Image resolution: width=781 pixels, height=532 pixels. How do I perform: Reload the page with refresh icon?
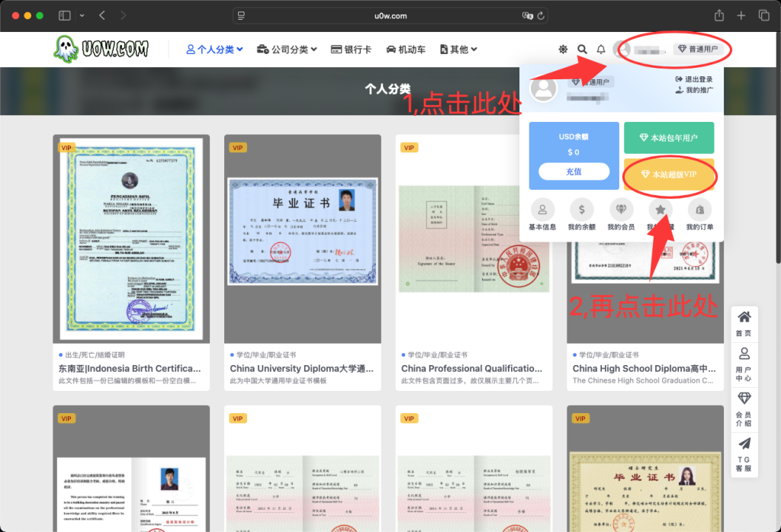coord(541,16)
